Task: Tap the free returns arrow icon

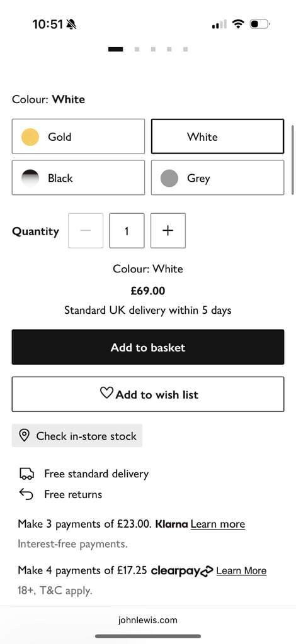Action: 26,494
